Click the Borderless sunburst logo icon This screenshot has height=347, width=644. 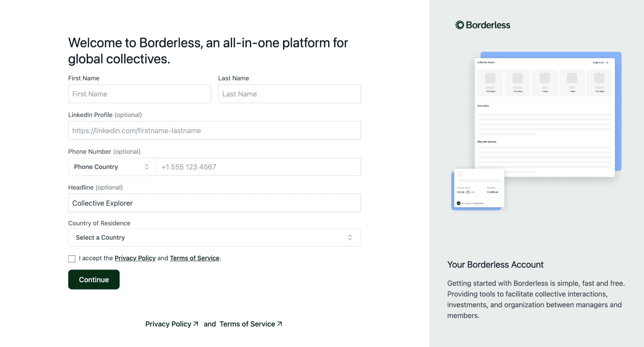[x=459, y=25]
